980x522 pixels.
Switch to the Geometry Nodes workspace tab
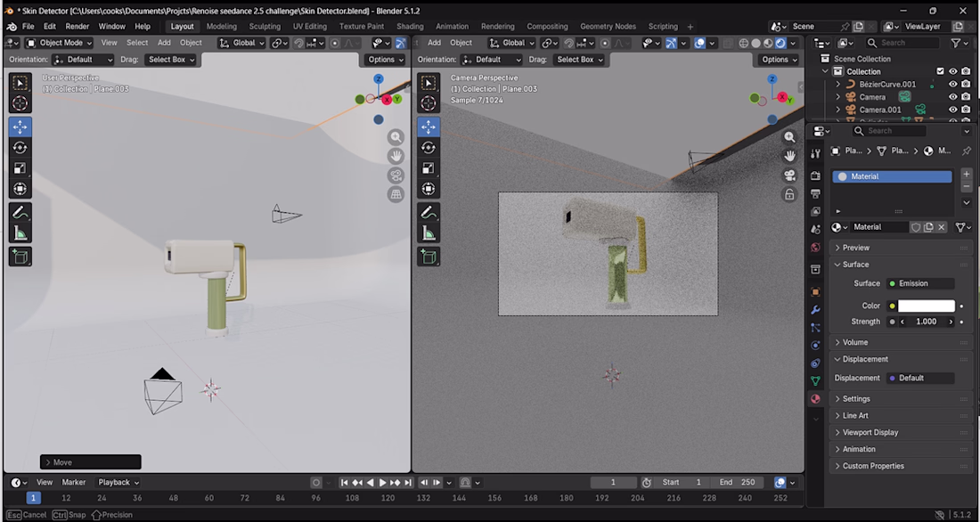click(608, 27)
